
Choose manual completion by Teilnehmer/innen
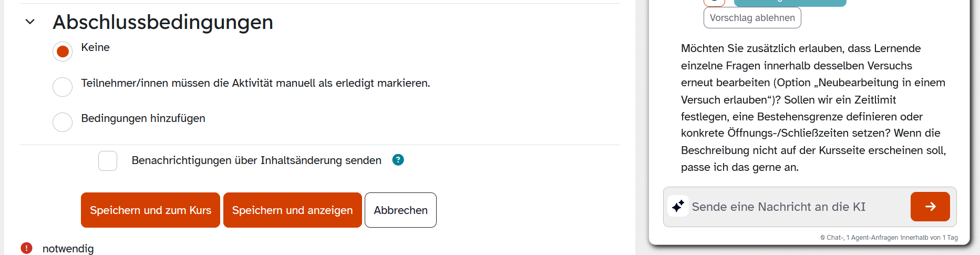click(x=63, y=87)
